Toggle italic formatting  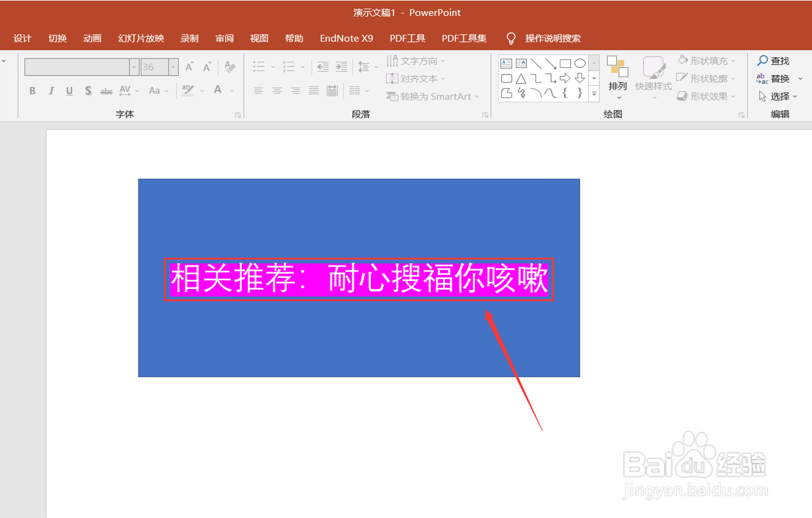(51, 91)
